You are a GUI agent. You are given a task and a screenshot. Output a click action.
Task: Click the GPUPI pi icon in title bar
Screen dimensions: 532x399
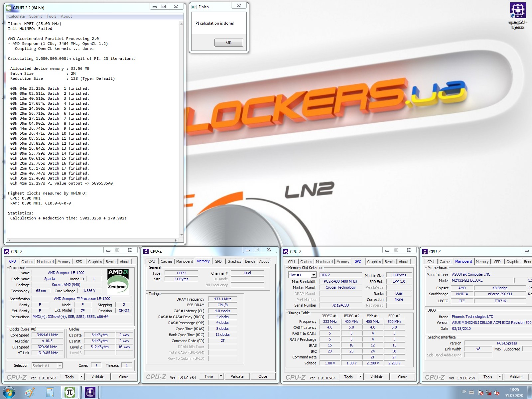[x=9, y=8]
